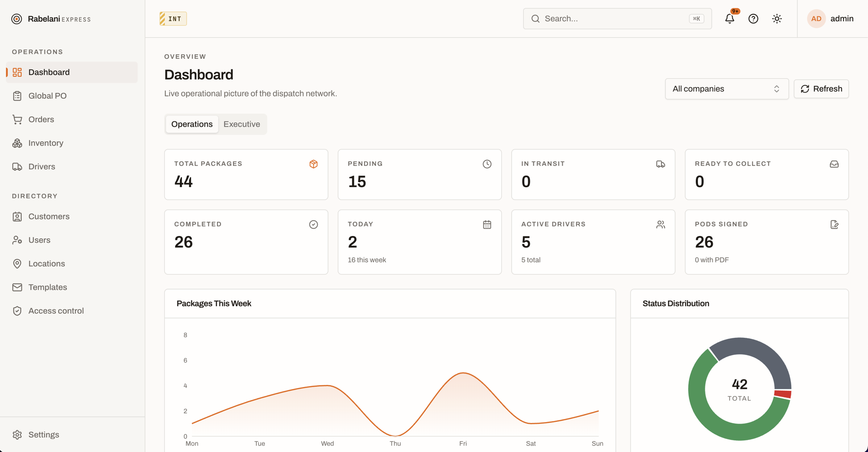Open Access control page
The width and height of the screenshot is (868, 452).
tap(72, 311)
